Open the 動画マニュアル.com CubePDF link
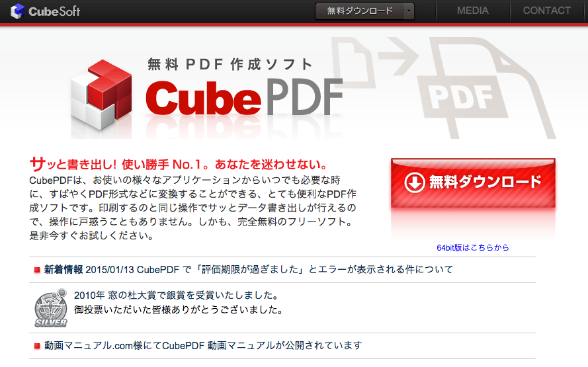The height and width of the screenshot is (367, 588). [203, 345]
